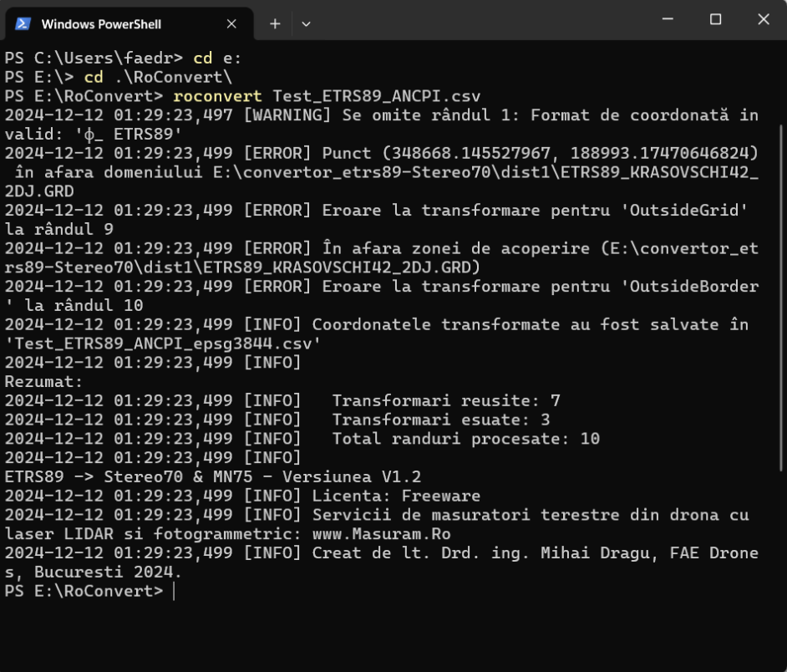Click the "Total randuri procesate: 10" line
This screenshot has height=672, width=787.
point(465,439)
